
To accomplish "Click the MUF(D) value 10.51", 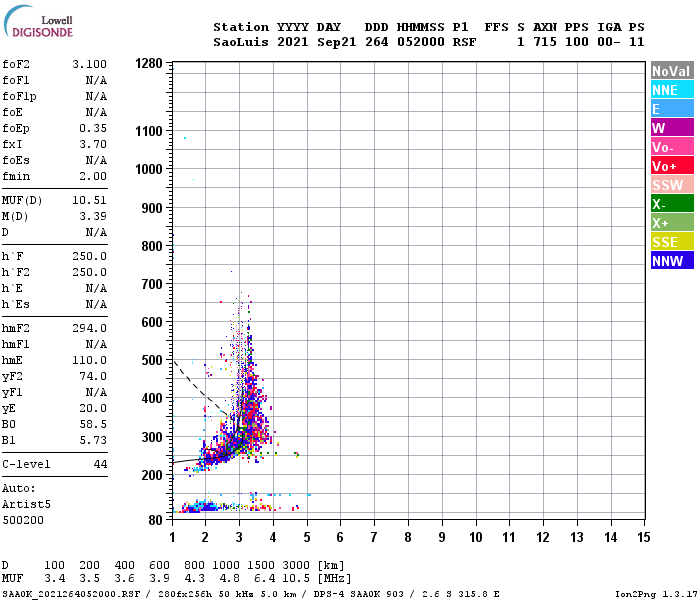I will click(90, 200).
